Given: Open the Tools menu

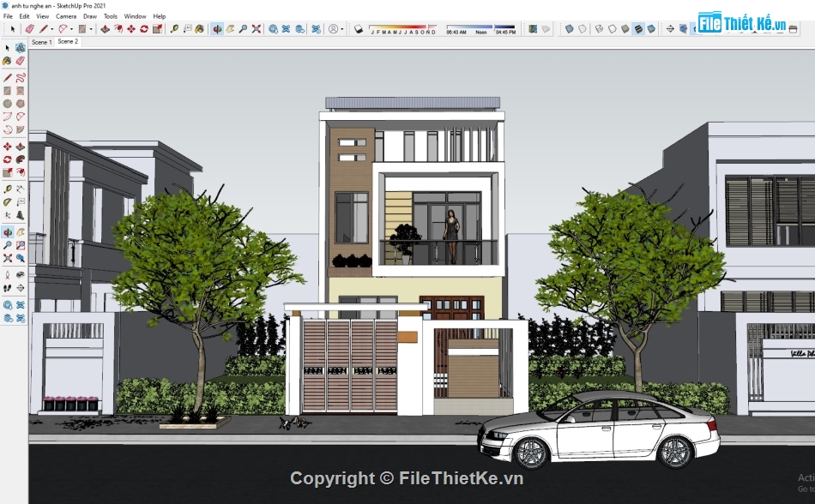Looking at the screenshot, I should point(110,16).
